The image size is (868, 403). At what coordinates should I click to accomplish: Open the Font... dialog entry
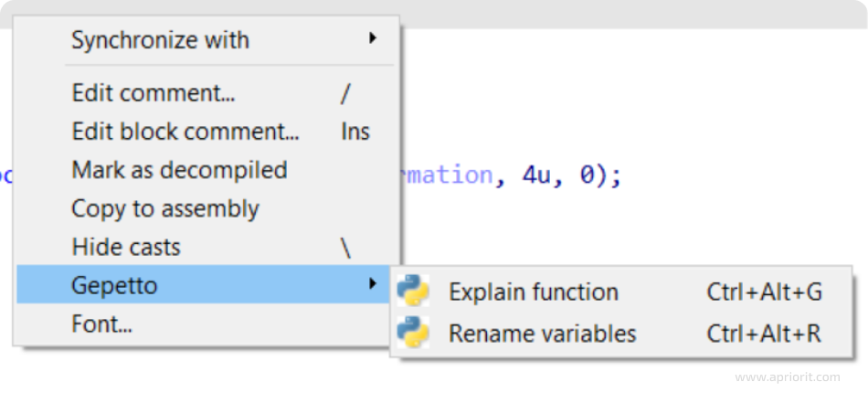pos(205,323)
